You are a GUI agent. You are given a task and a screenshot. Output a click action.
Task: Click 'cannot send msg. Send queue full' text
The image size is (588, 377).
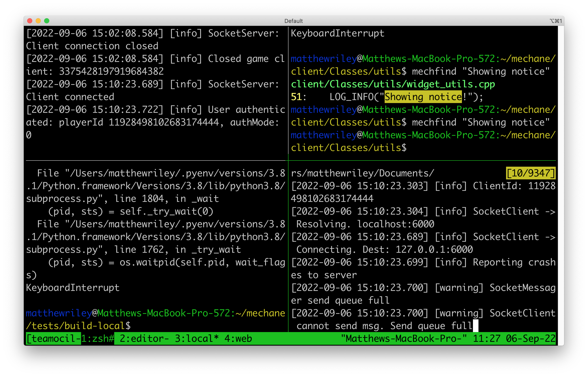point(385,326)
